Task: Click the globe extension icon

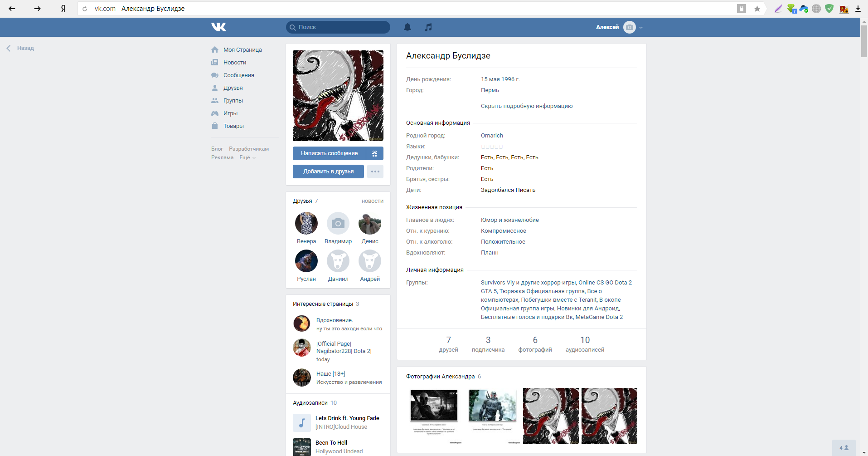Action: point(816,9)
